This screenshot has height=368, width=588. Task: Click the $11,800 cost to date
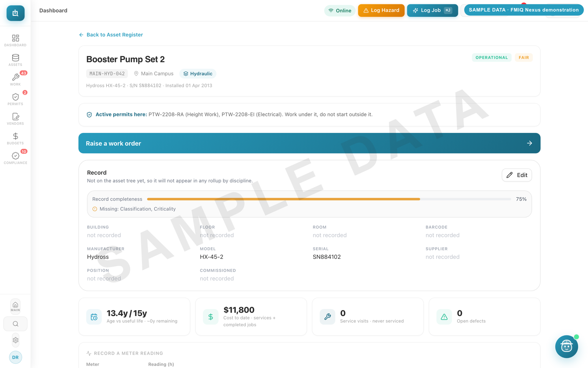tap(239, 310)
